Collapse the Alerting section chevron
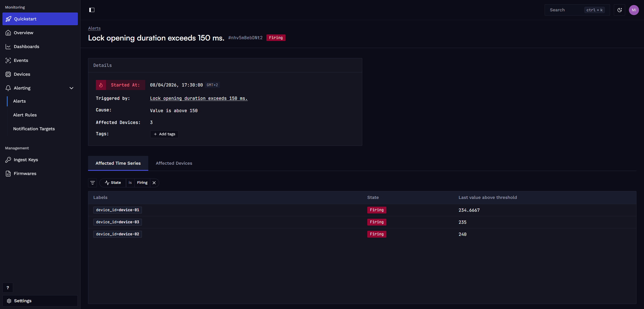The height and width of the screenshot is (309, 644). coord(71,88)
